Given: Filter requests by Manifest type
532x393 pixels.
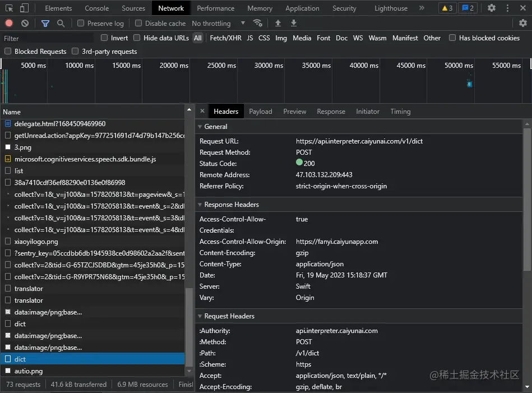Looking at the screenshot, I should pyautogui.click(x=405, y=38).
